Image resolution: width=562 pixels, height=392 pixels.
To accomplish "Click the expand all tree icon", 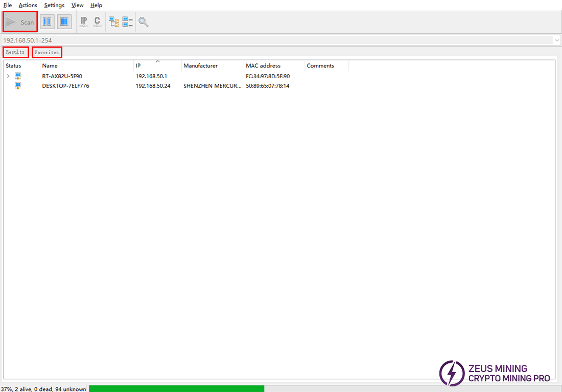I will (x=114, y=22).
